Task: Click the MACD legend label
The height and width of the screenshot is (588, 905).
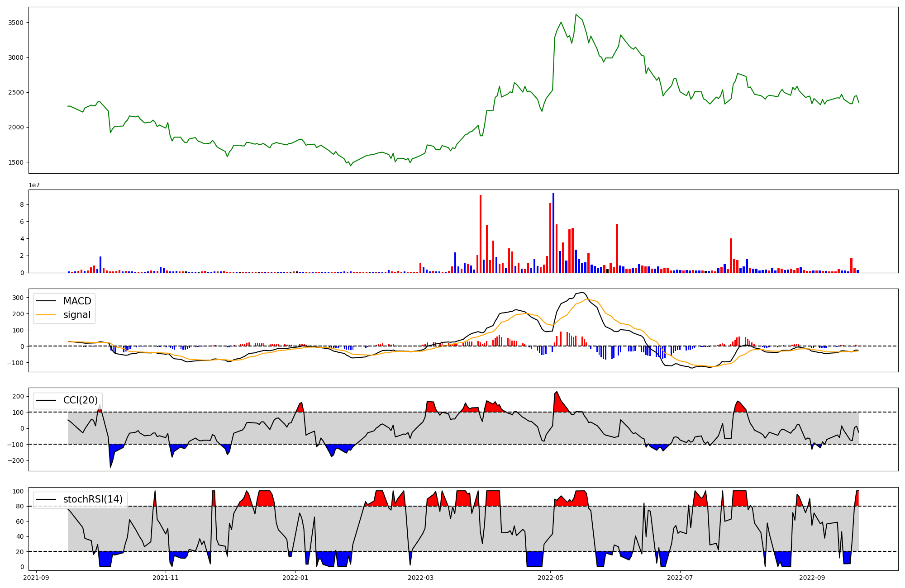Action: click(x=77, y=301)
